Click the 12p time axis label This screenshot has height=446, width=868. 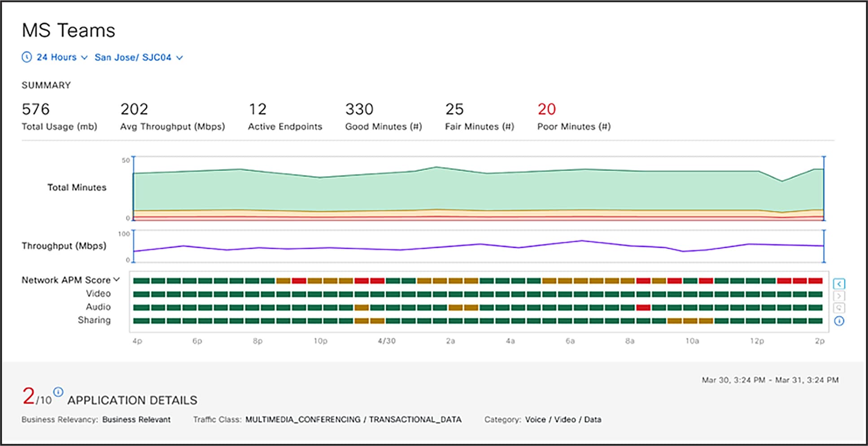click(757, 341)
